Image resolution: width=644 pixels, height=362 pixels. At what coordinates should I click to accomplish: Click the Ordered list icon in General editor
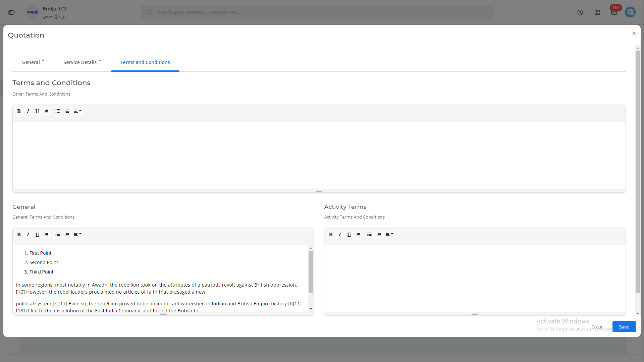(x=66, y=234)
